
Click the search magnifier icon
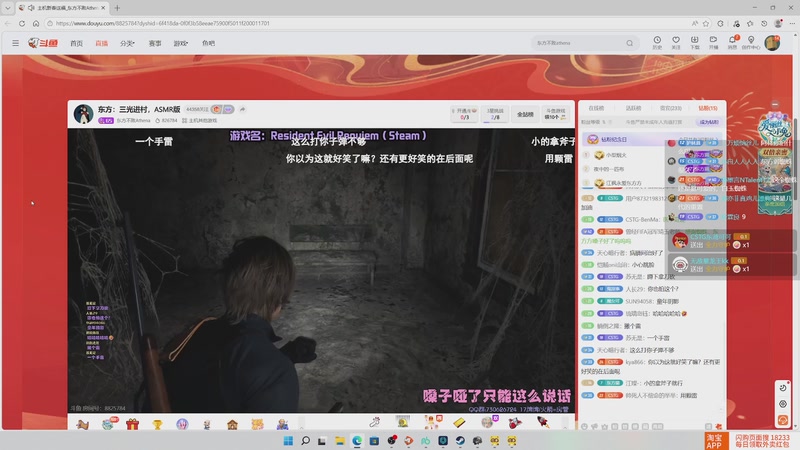click(x=630, y=43)
